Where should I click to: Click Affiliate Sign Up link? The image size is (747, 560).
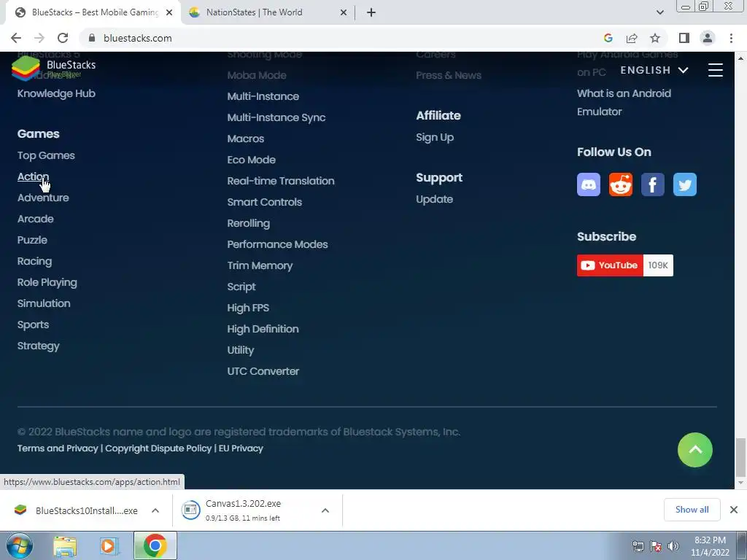click(x=435, y=138)
